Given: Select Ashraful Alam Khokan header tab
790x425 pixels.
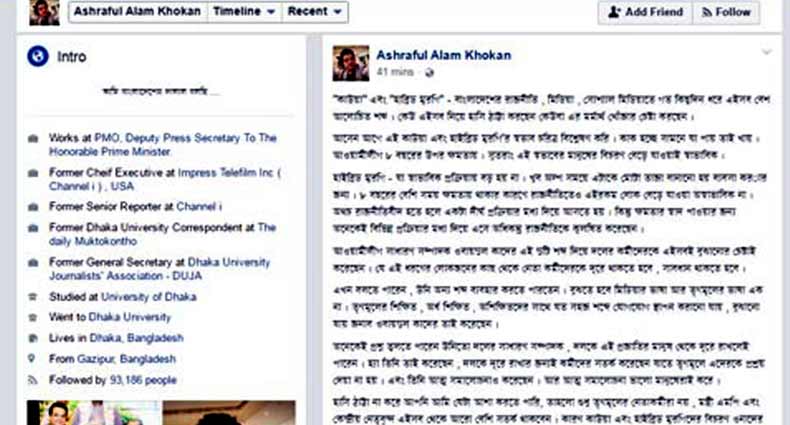Looking at the screenshot, I should coord(138,12).
